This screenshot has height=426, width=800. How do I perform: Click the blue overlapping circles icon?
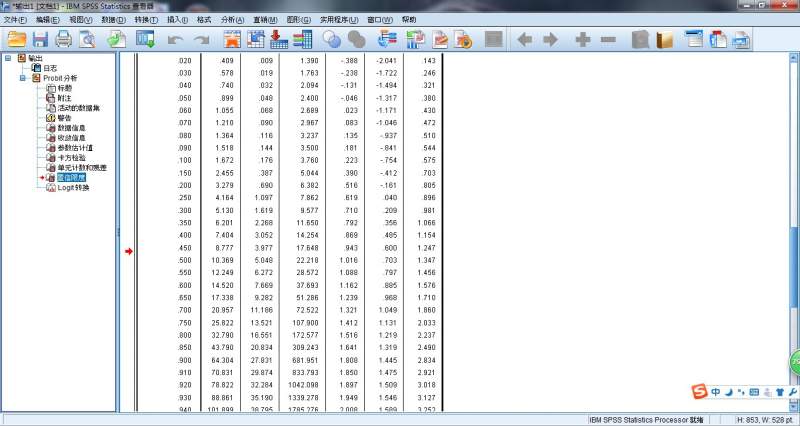tap(332, 39)
